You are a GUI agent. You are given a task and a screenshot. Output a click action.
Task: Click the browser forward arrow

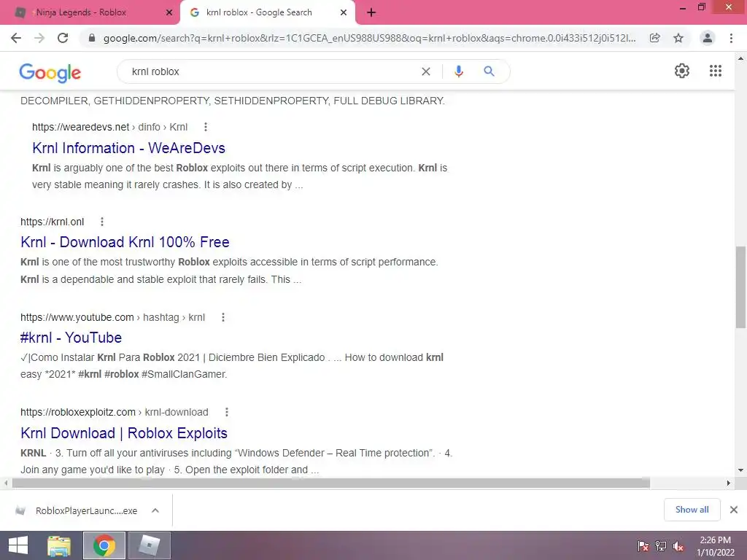(x=39, y=38)
